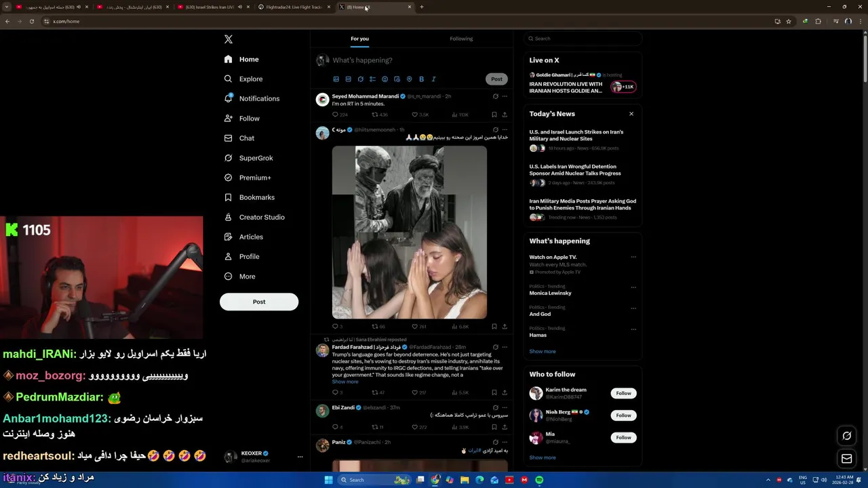Screen dimensions: 868x488
Task: Click the bold formatting icon in composer
Action: (421, 79)
